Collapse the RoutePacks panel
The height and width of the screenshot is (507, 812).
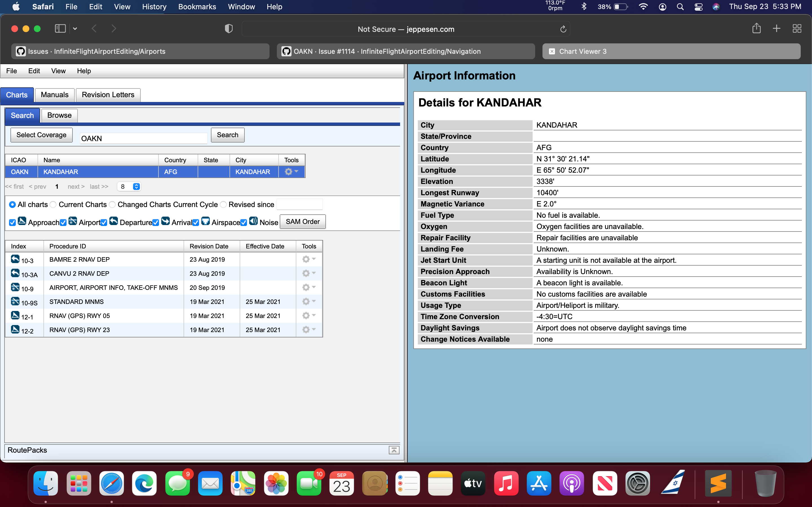(x=394, y=450)
